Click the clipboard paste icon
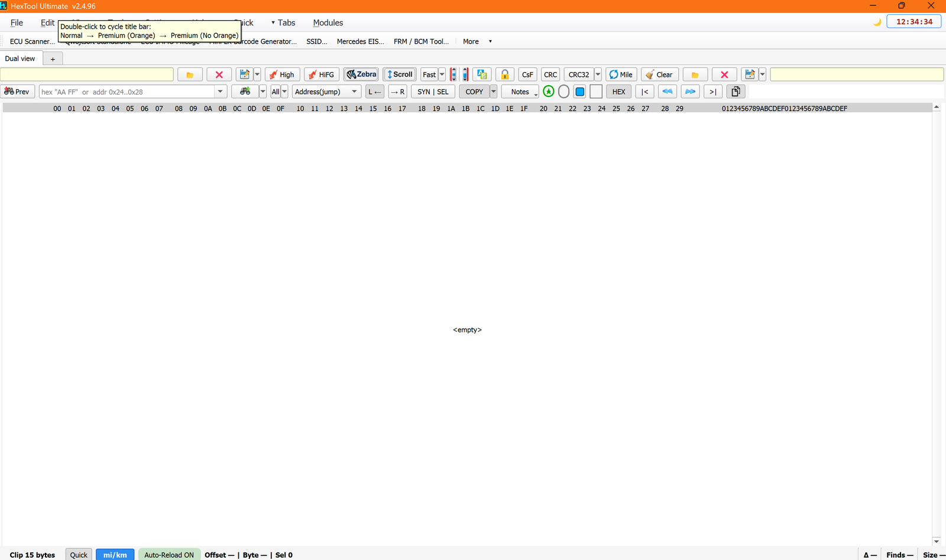The width and height of the screenshot is (946, 560). 736,92
